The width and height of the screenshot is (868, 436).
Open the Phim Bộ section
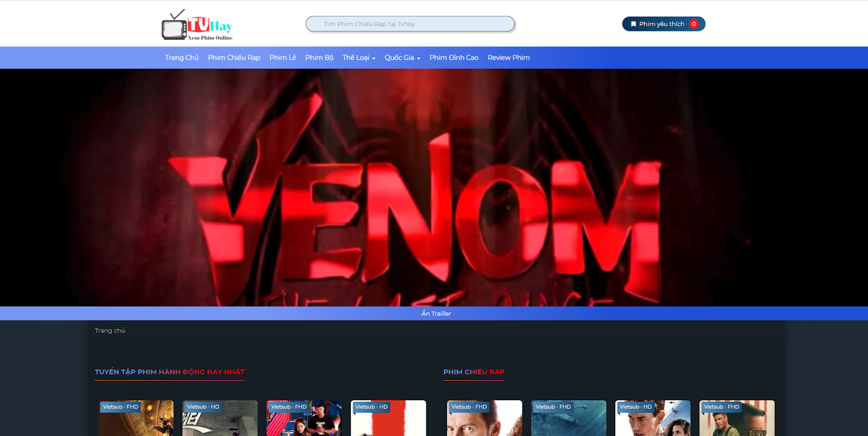point(319,57)
